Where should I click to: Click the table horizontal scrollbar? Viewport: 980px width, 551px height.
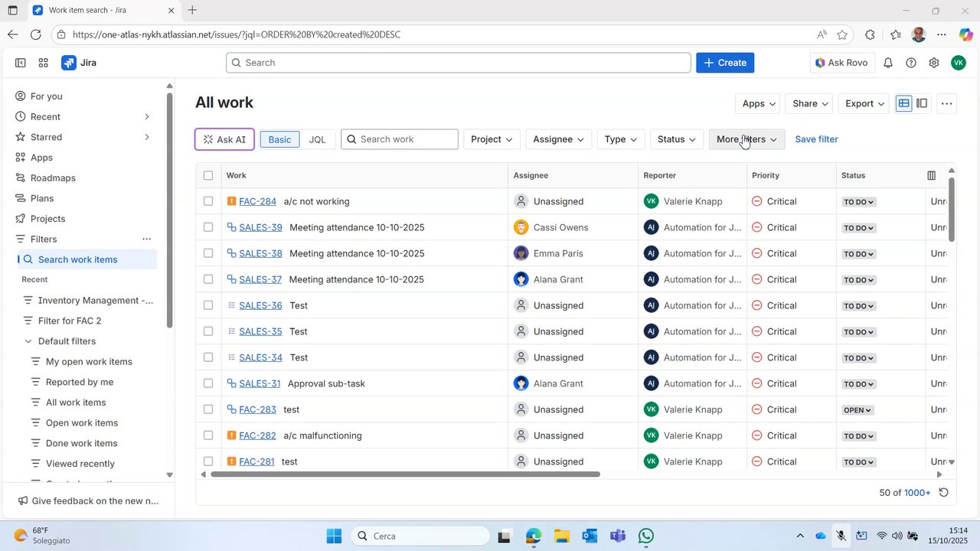coord(405,474)
